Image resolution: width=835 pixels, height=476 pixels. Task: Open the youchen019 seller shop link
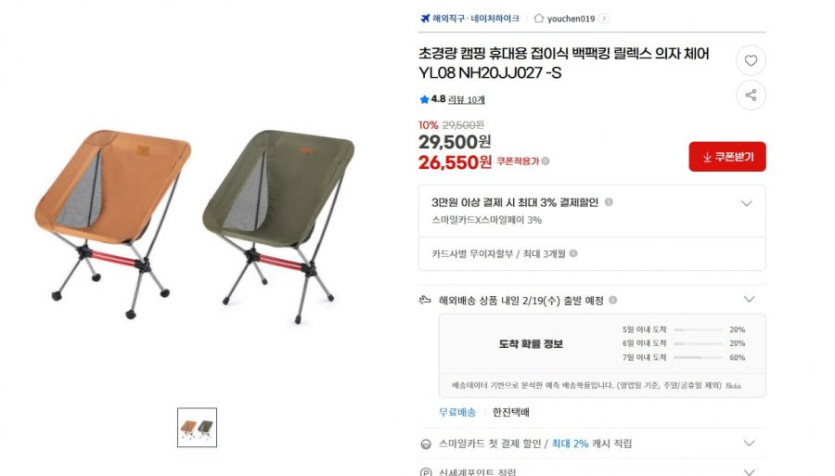click(571, 19)
